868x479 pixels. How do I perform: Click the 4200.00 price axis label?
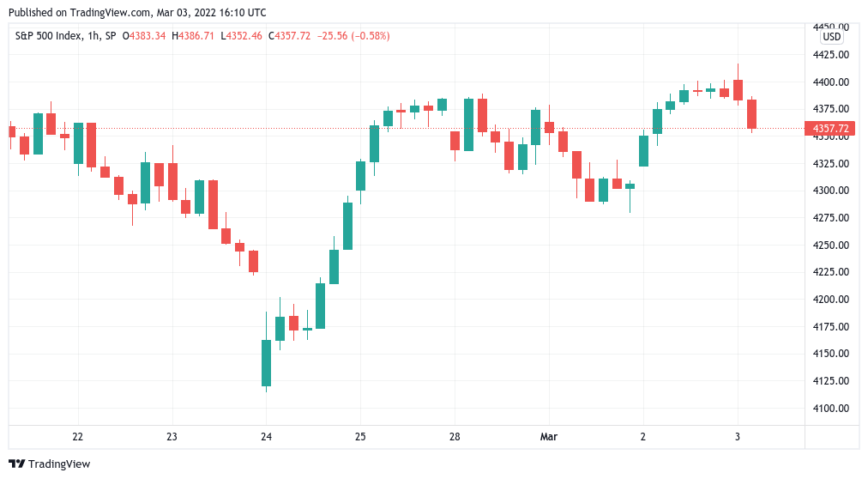(831, 299)
